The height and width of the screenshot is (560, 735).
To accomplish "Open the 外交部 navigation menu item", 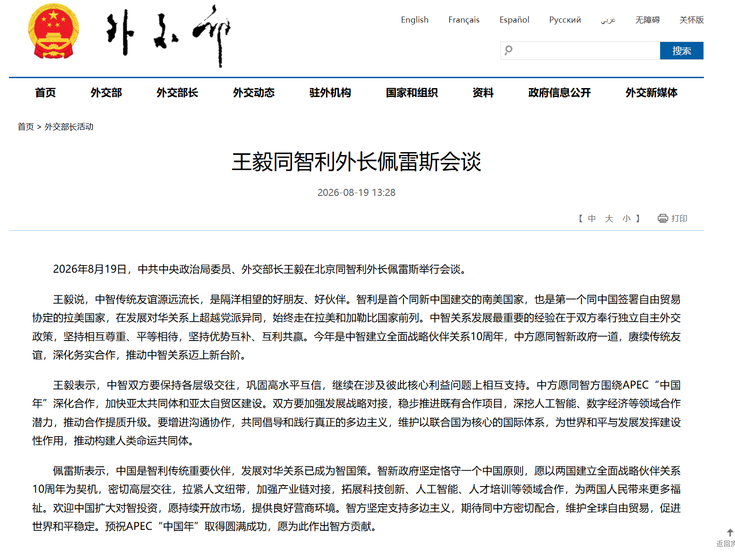I will (106, 93).
